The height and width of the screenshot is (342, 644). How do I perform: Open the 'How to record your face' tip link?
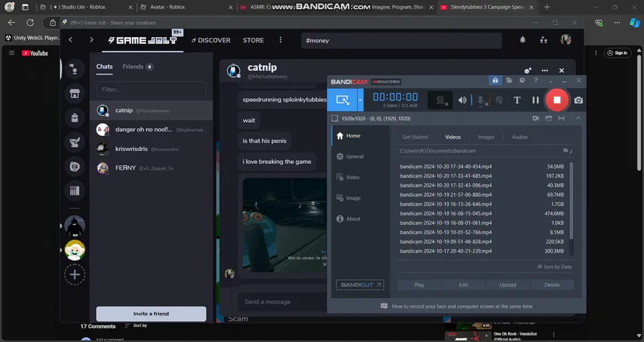462,306
